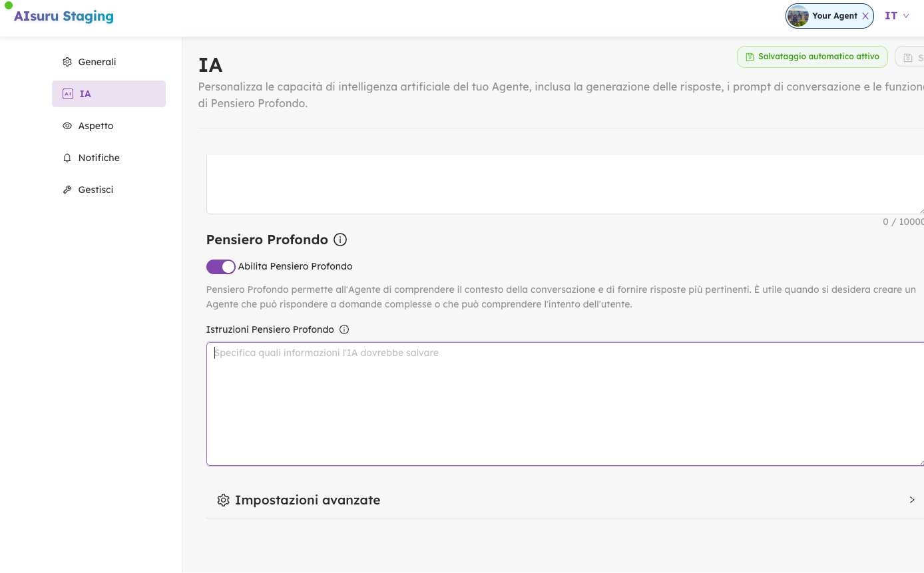Click inside the upper empty text area

coord(565,184)
